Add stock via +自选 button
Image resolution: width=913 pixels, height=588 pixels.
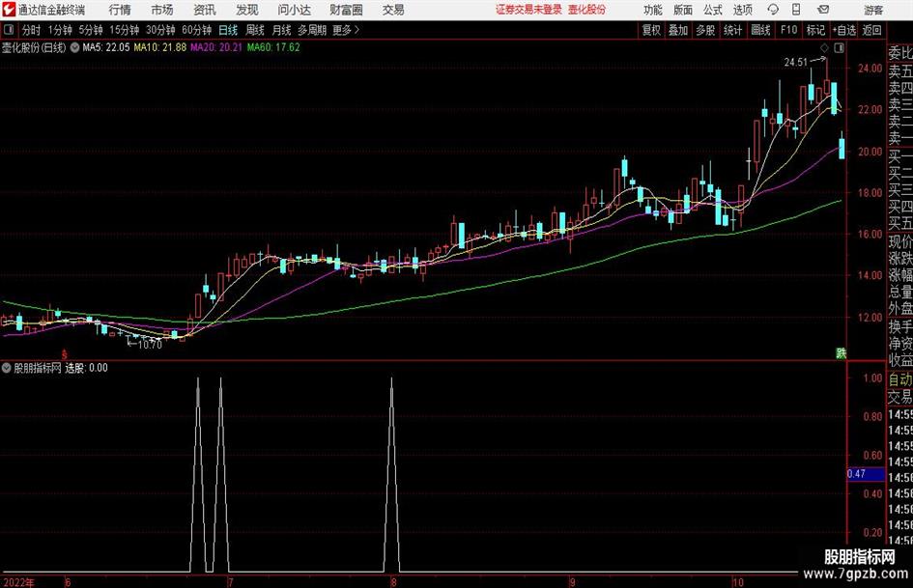click(844, 30)
